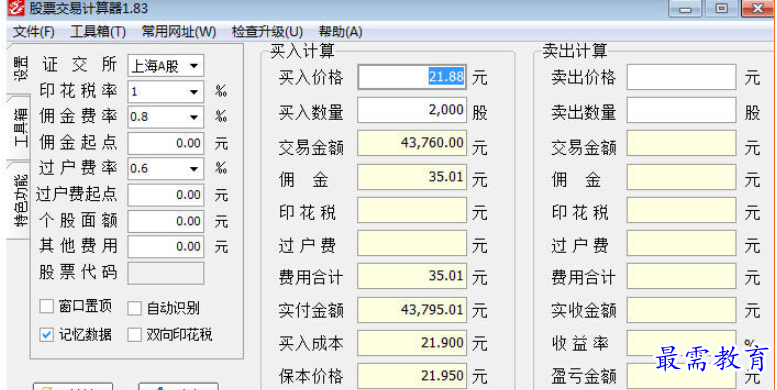Maximize the 股票交易计算器 window
The width and height of the screenshot is (777, 390).
pos(722,8)
